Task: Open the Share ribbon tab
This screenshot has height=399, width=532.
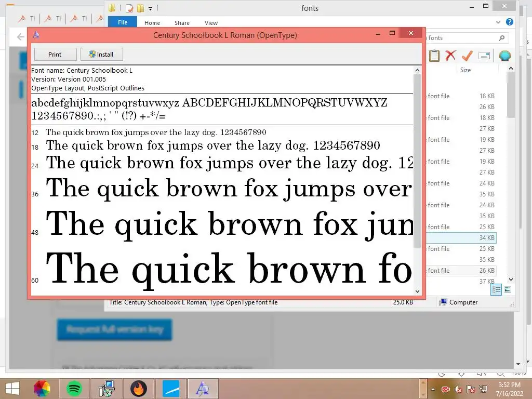Action: pos(182,23)
